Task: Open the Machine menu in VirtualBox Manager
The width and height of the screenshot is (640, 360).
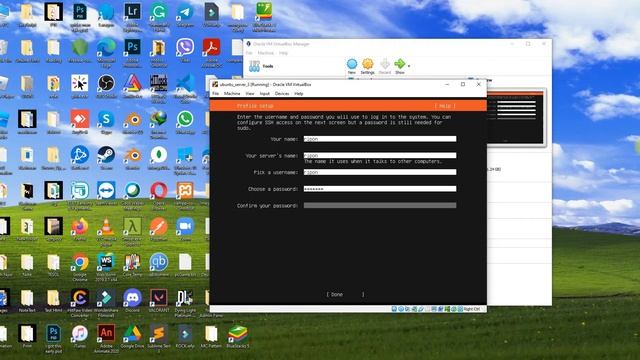Action: tap(266, 53)
